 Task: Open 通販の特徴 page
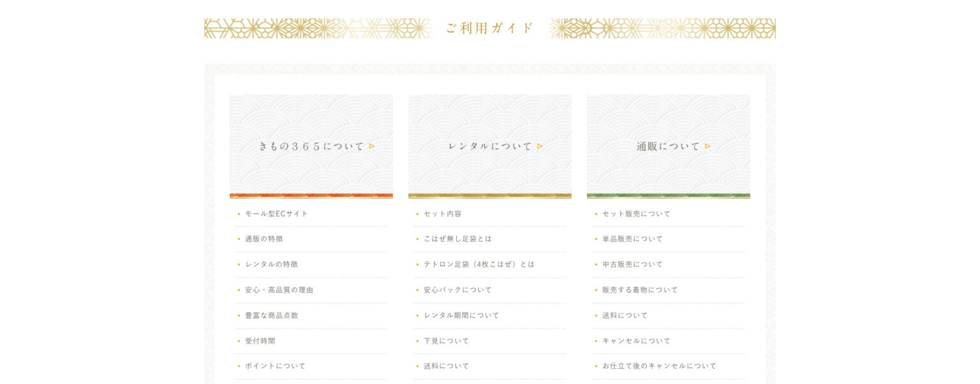coord(264,239)
